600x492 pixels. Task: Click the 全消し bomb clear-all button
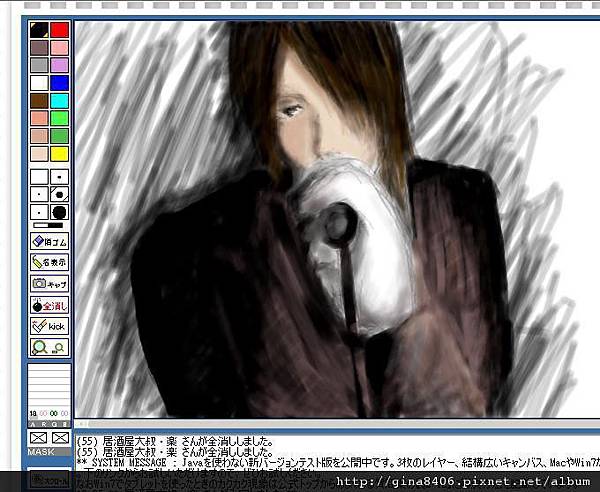(x=49, y=305)
